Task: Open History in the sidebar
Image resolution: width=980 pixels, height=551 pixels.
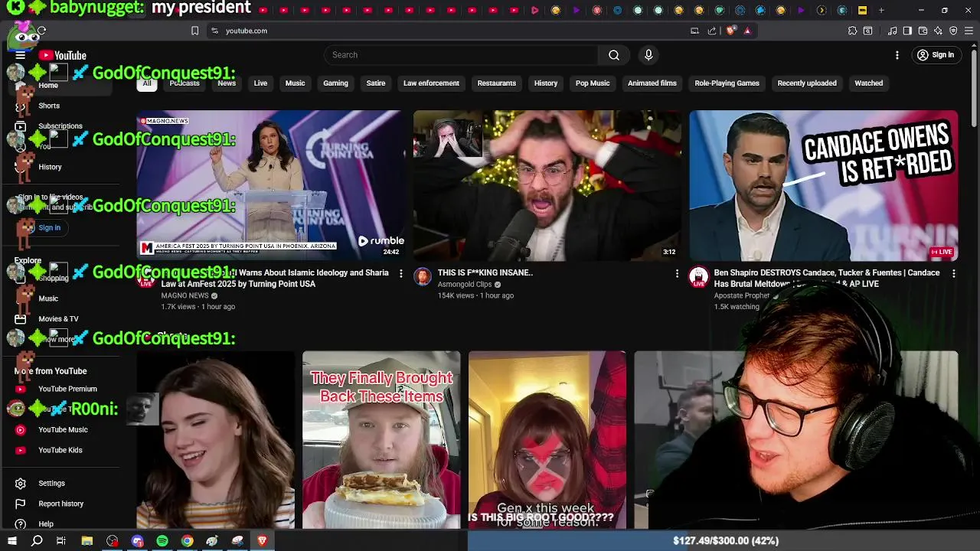Action: 50,167
